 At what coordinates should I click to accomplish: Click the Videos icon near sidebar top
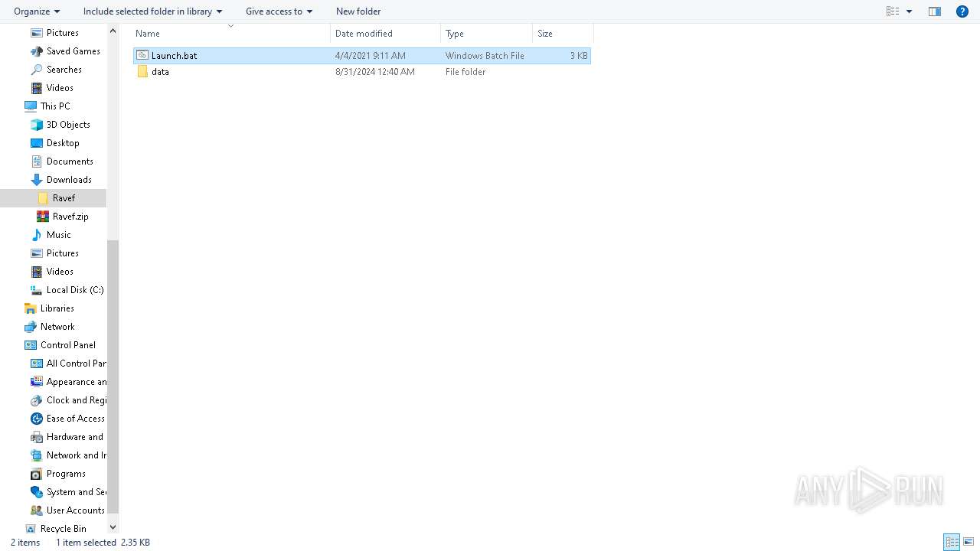[36, 88]
